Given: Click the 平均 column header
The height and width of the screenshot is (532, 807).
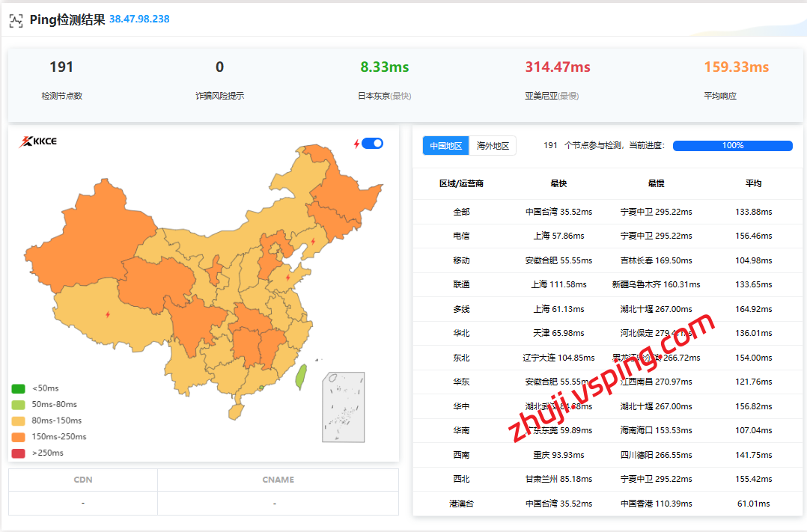Looking at the screenshot, I should 753,183.
